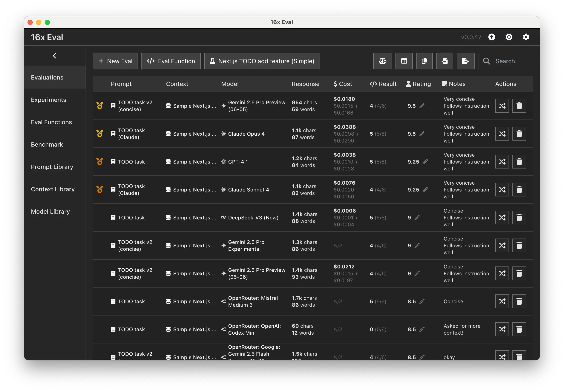
Task: Edit rating pencil for Claude Opus 4
Action: pos(422,134)
